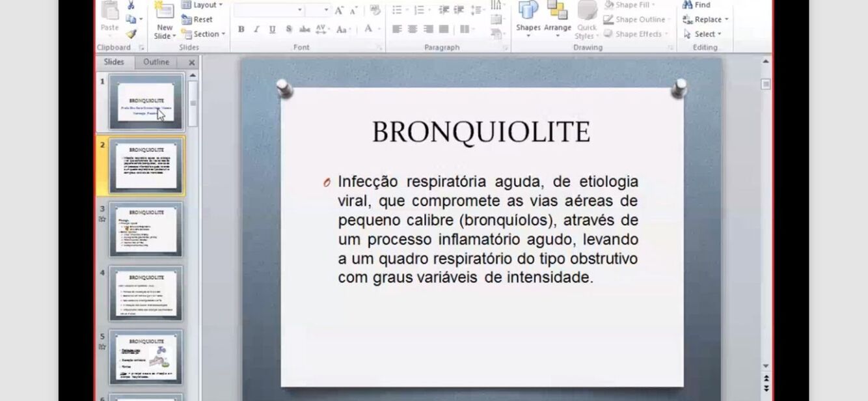Toggle Strikethrough formatting
The image size is (868, 401).
(305, 29)
